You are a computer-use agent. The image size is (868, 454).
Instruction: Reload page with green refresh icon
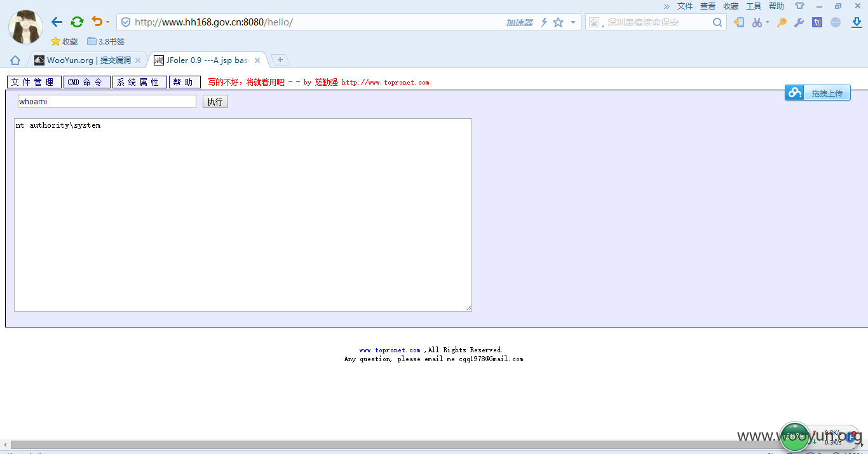click(x=77, y=22)
